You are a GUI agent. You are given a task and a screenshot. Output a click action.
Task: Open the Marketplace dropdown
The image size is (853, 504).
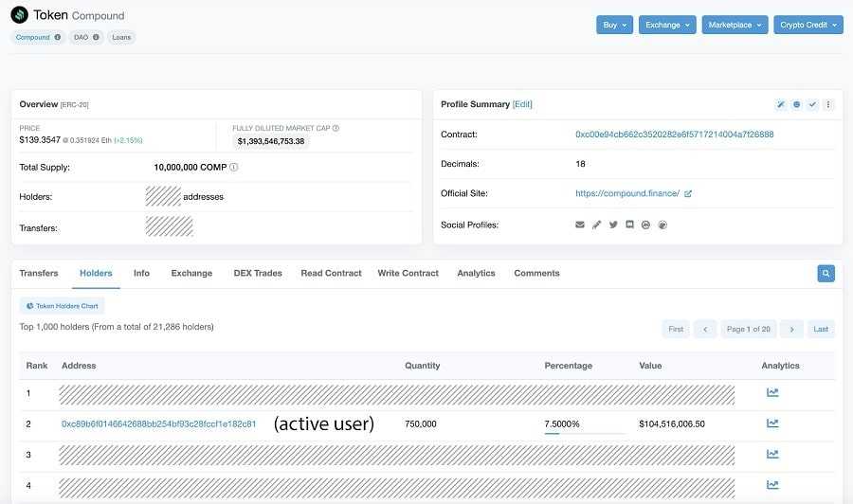point(735,25)
